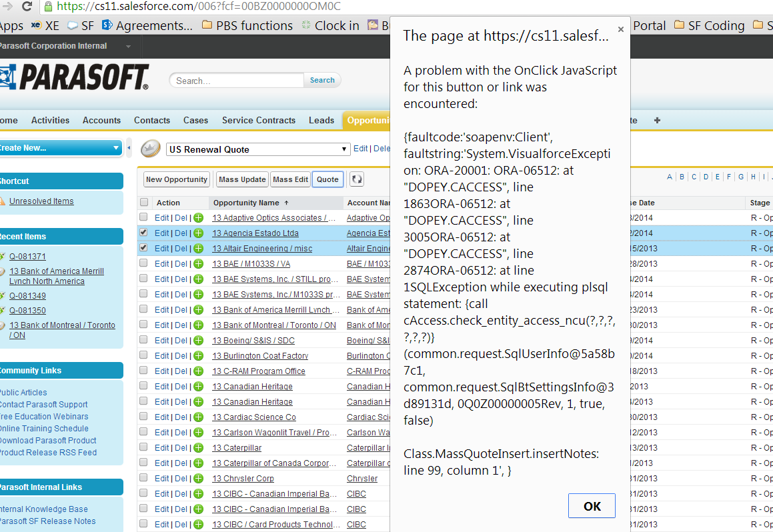Image resolution: width=773 pixels, height=532 pixels.
Task: Click the green plus icon for 13 BAE / M1033S / VA
Action: point(198,263)
